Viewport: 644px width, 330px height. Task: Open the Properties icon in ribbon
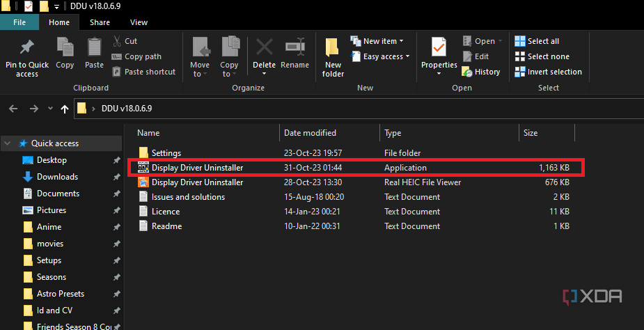439,47
